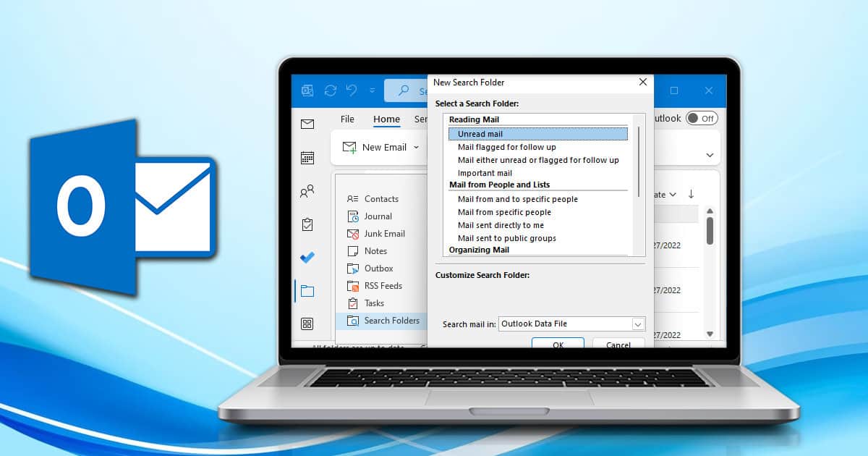
Task: Click the message list scrollbar thumb
Action: 710,231
